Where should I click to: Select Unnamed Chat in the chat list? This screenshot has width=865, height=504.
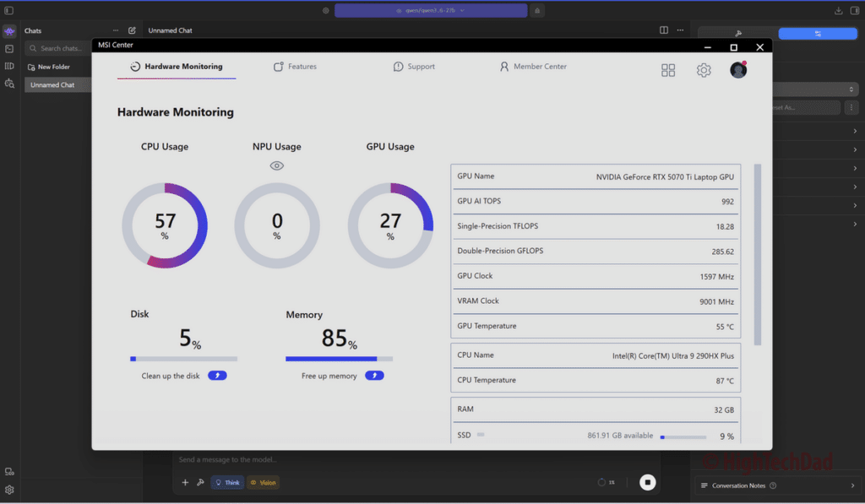(58, 85)
